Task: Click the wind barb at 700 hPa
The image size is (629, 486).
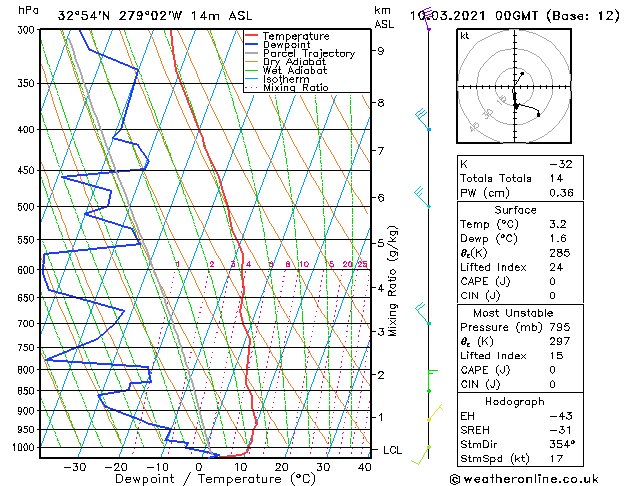Action: (423, 314)
